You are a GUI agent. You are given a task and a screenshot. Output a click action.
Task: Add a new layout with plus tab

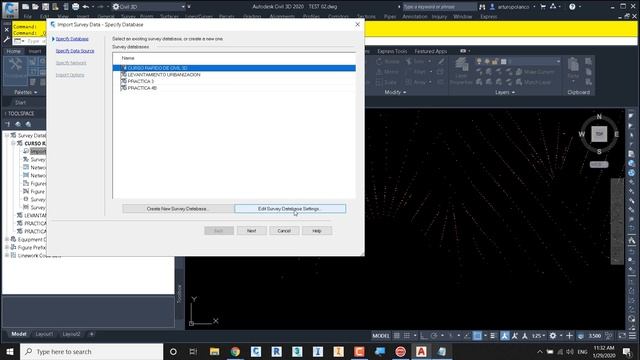91,334
